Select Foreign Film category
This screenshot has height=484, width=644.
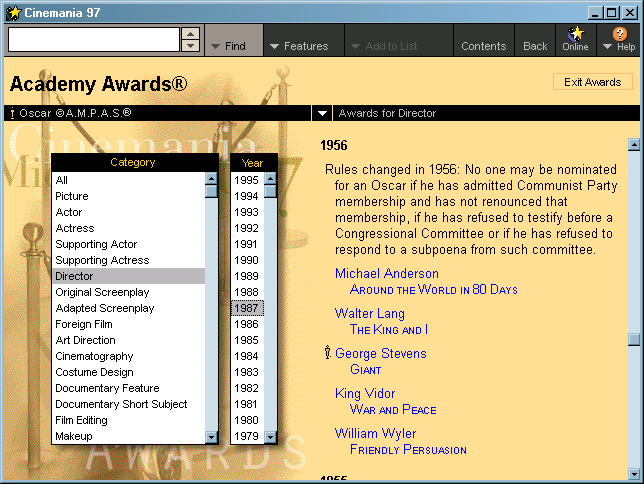coord(129,324)
